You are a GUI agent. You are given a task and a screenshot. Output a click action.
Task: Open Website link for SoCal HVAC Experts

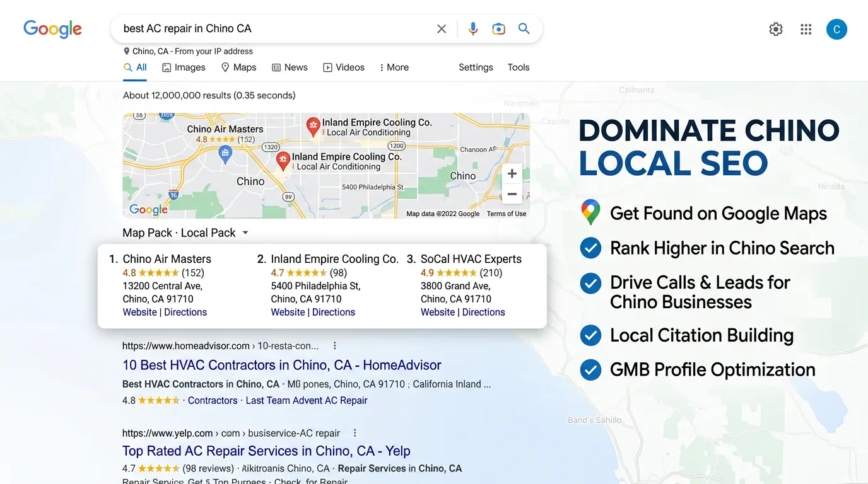click(438, 313)
